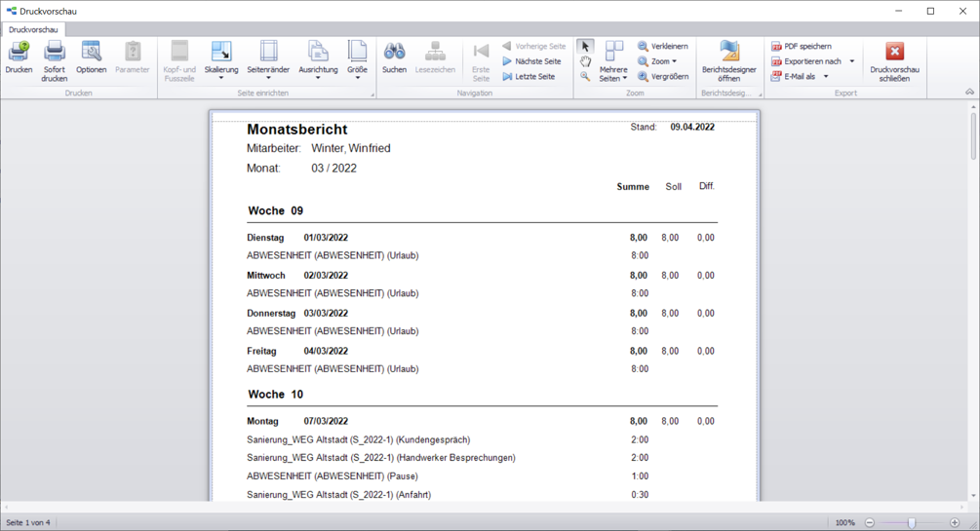The width and height of the screenshot is (980, 531).
Task: Select the arrow pointer tool
Action: [585, 46]
